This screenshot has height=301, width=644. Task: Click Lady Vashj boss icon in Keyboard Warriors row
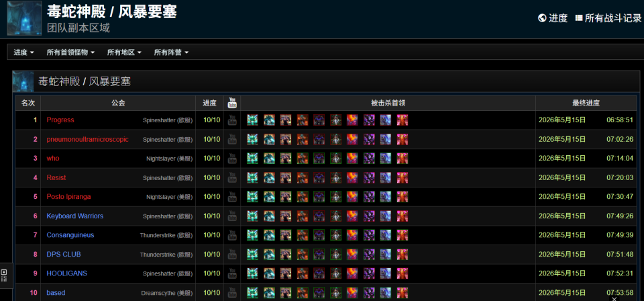click(x=335, y=216)
